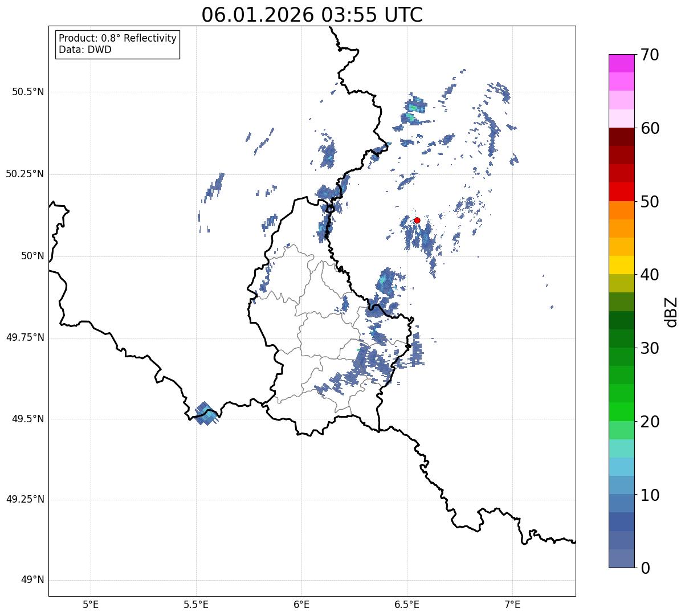
Task: Click the colorbar tick label 60
Action: point(650,128)
